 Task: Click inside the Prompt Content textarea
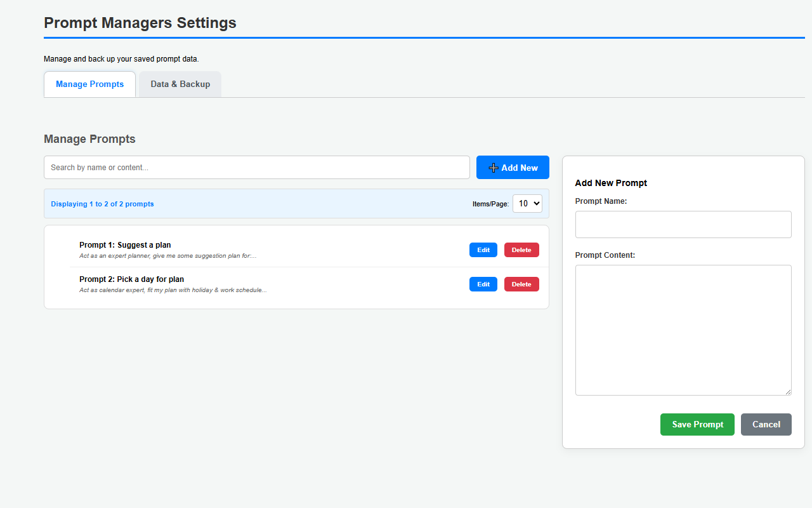pyautogui.click(x=683, y=330)
